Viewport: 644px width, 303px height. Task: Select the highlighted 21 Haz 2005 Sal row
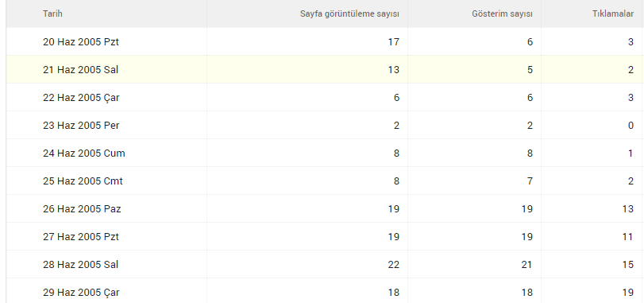coord(325,69)
